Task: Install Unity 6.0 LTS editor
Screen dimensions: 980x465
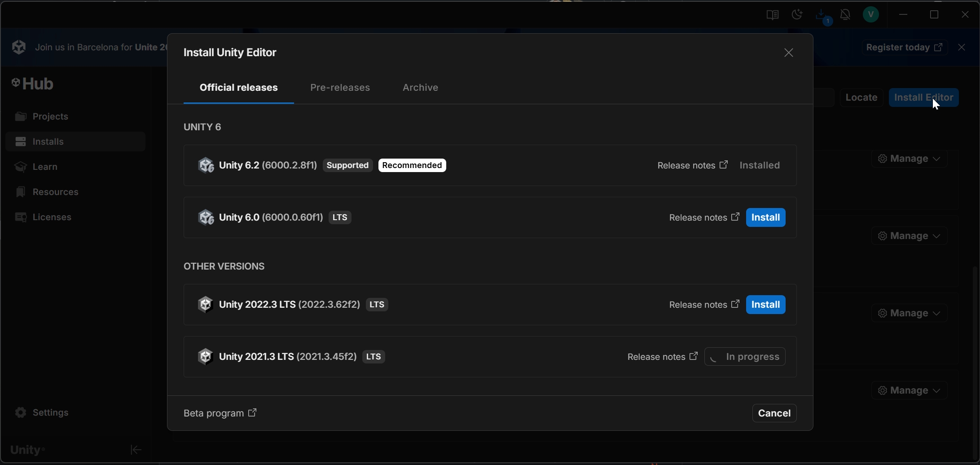Action: point(765,217)
